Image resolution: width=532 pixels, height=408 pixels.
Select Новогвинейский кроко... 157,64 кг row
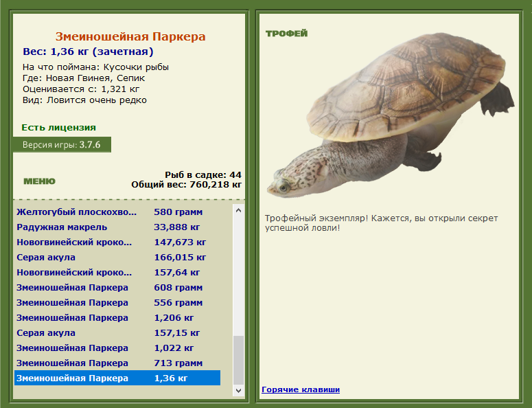click(x=117, y=273)
